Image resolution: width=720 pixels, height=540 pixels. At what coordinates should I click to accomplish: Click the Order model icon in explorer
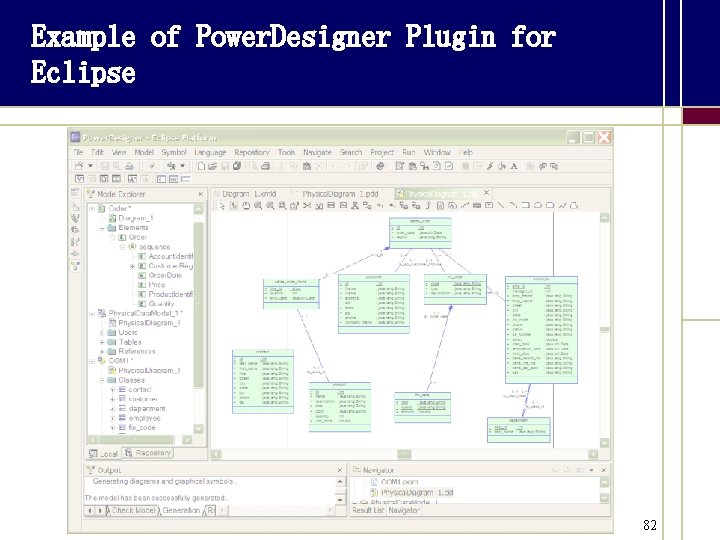pyautogui.click(x=102, y=208)
